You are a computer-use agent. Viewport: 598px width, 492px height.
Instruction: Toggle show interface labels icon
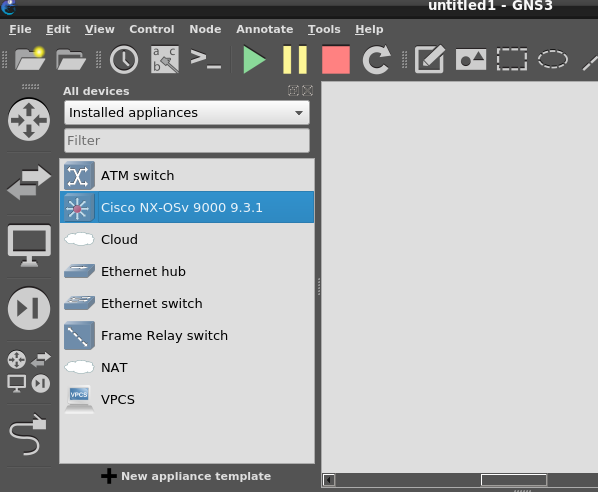(165, 60)
